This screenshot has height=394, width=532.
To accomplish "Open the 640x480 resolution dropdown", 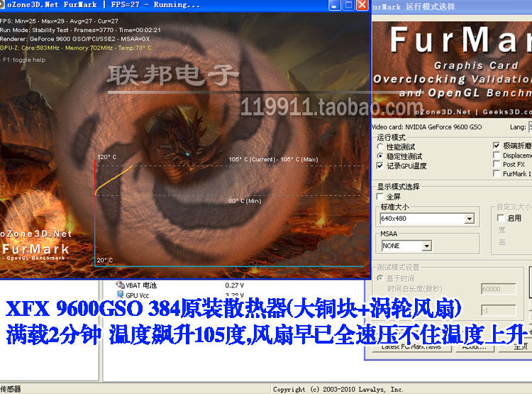I will coord(469,219).
